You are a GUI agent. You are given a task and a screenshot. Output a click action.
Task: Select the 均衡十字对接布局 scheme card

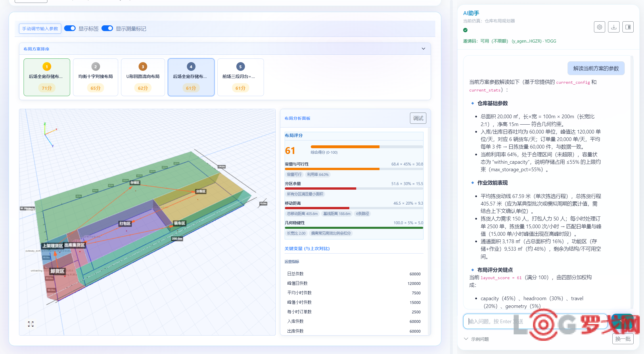[x=95, y=77]
